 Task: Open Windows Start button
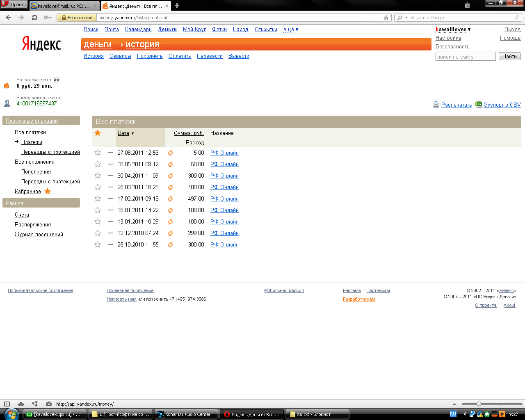[x=11, y=414]
